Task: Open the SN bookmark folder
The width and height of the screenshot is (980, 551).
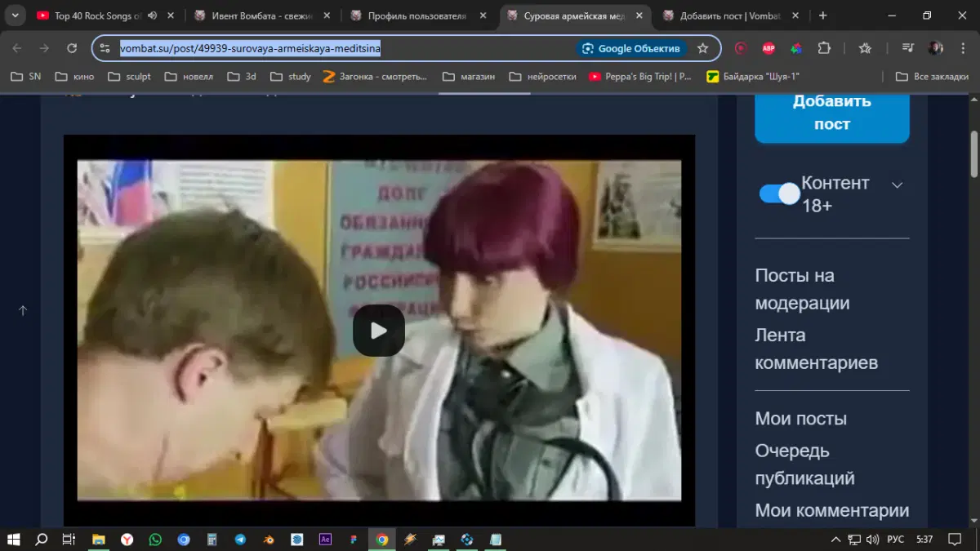Action: pyautogui.click(x=25, y=77)
